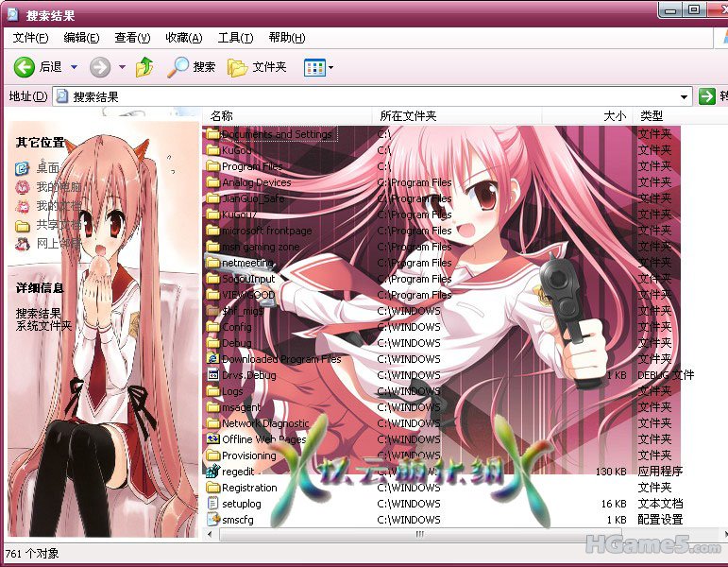Open the 查看(V) menu

tap(133, 38)
